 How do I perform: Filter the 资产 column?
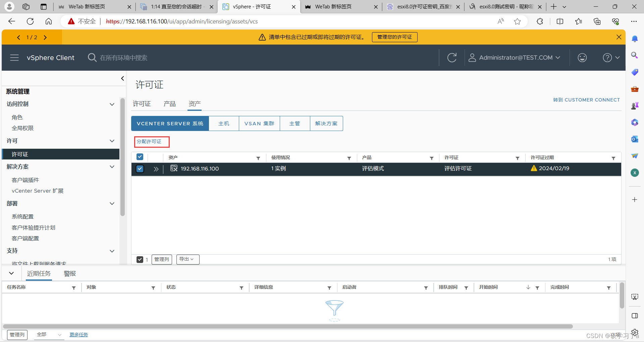point(258,158)
